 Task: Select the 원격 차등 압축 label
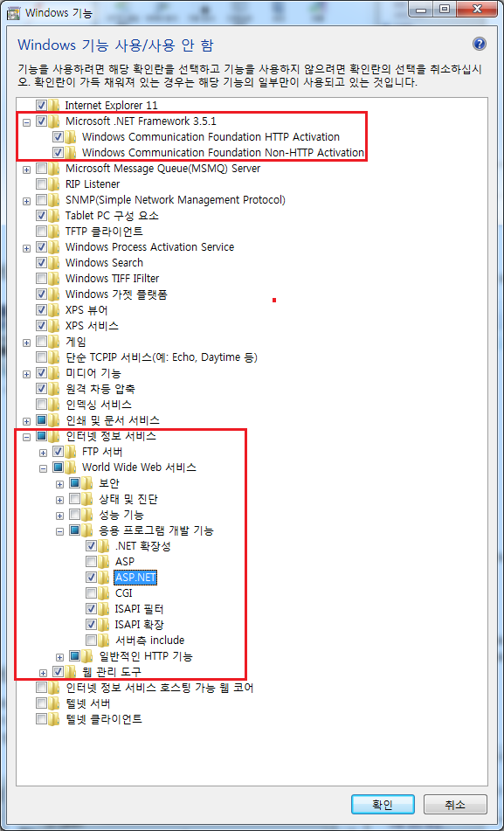100,389
